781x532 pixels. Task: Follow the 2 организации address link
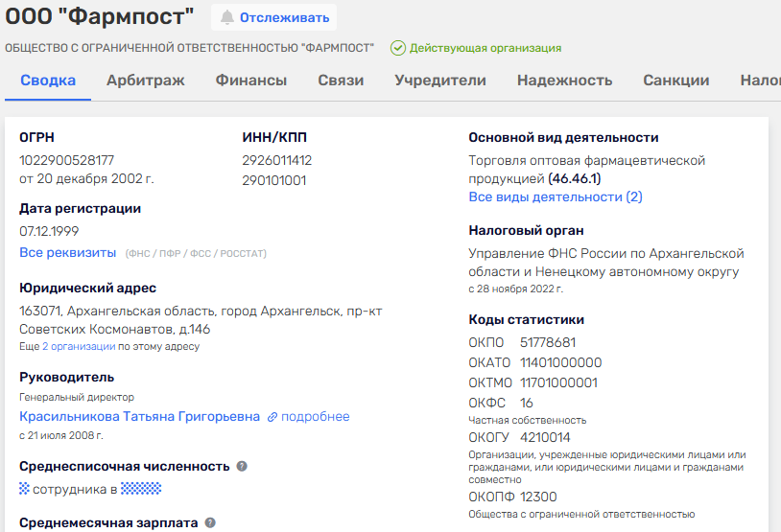[79, 346]
